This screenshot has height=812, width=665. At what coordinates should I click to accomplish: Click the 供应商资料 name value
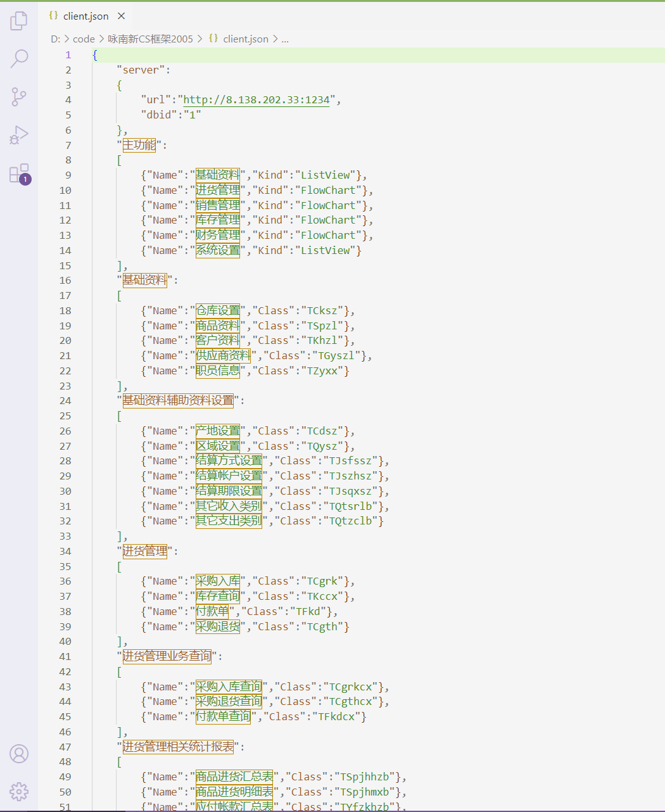(x=224, y=355)
